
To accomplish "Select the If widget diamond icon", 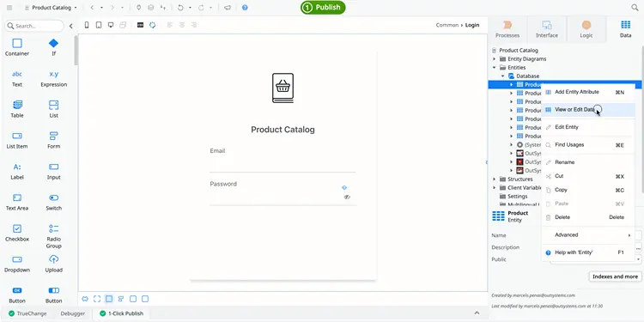I will coord(53,43).
